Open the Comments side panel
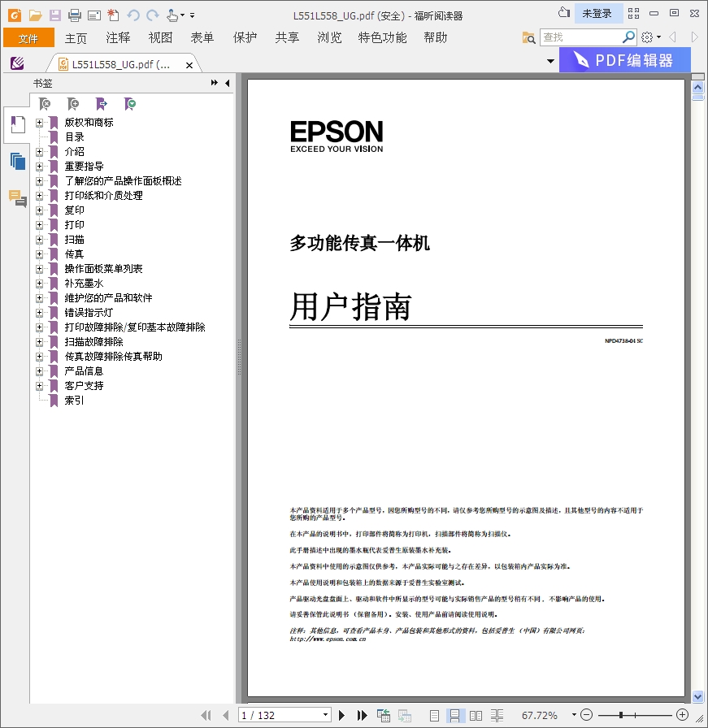 coord(18,198)
